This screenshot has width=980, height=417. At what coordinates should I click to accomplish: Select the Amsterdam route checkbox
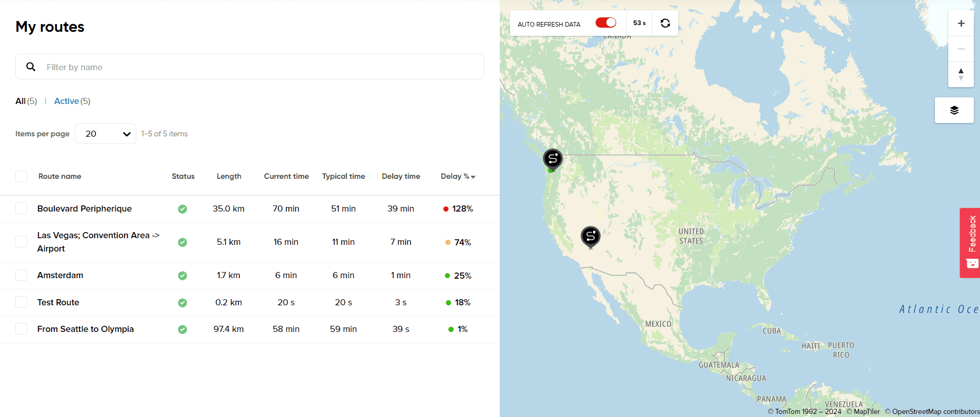coord(21,275)
